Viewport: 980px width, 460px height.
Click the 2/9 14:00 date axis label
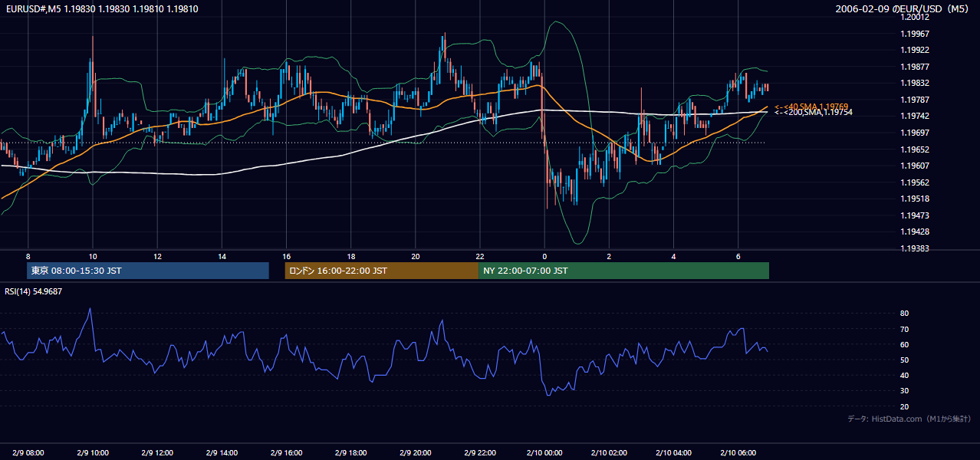[222, 453]
